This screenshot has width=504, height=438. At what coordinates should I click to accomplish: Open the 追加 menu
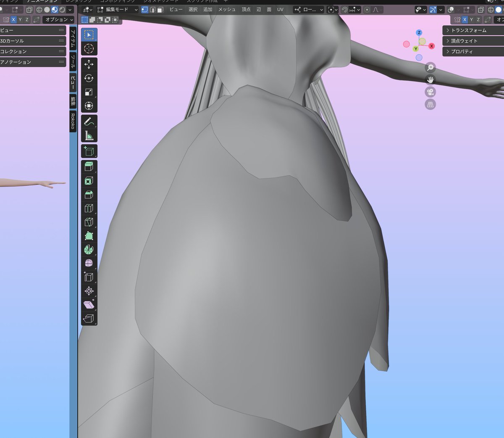(x=208, y=9)
